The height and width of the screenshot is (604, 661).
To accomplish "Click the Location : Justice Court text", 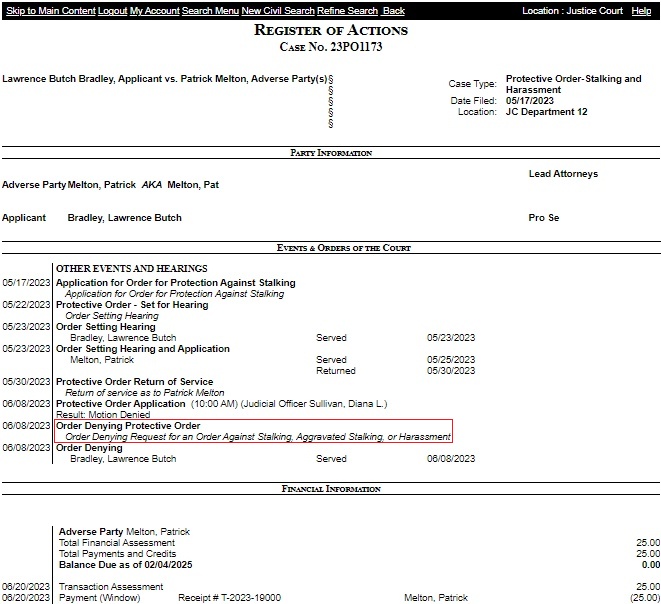I will point(572,11).
